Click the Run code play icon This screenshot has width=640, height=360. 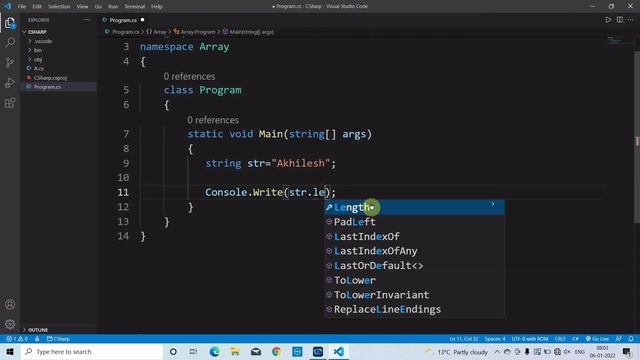click(608, 20)
